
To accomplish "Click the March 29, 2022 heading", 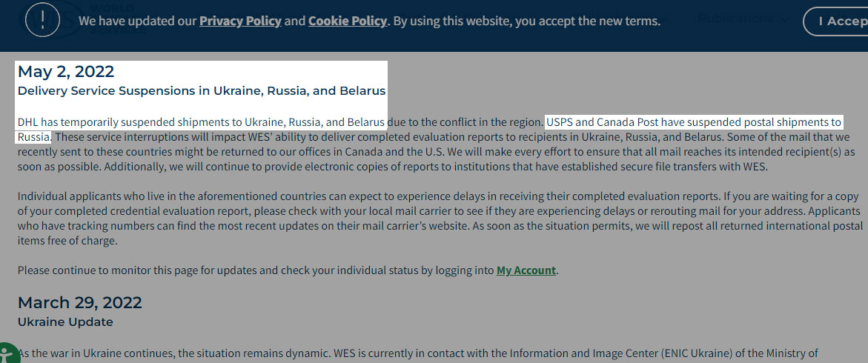I will [x=80, y=303].
